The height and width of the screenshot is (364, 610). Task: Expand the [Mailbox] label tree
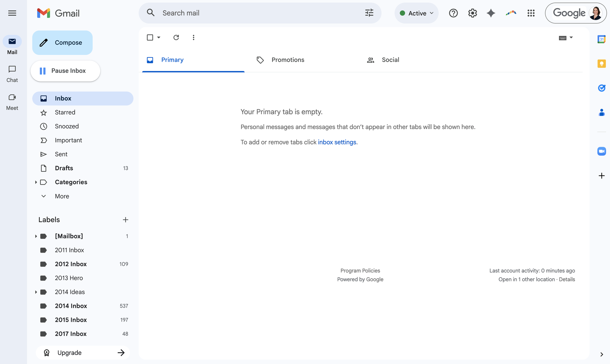[x=36, y=236]
